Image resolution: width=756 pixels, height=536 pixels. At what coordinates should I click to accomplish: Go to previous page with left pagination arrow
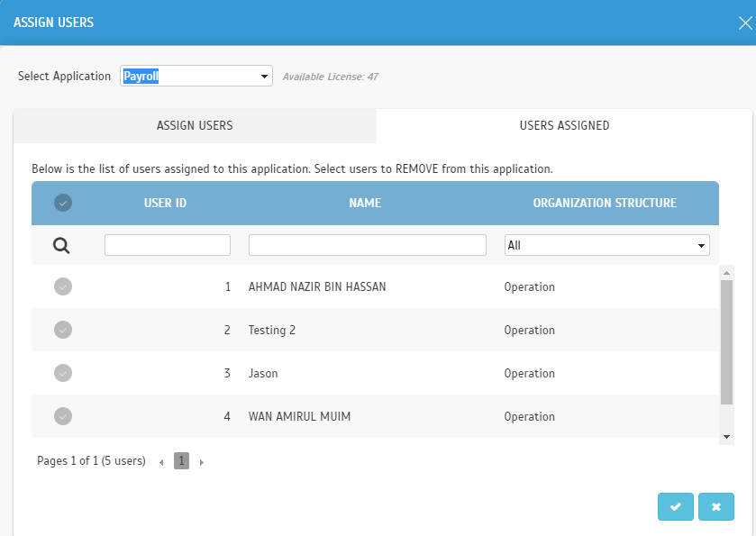click(x=161, y=462)
